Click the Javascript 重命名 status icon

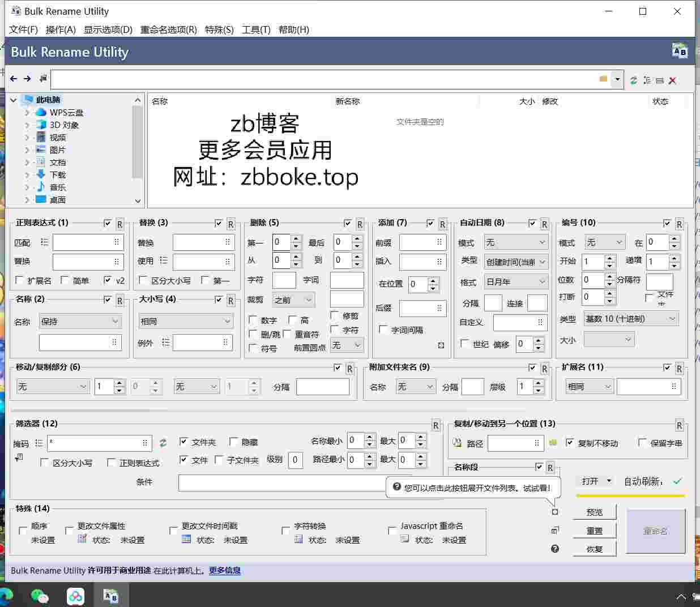click(404, 538)
